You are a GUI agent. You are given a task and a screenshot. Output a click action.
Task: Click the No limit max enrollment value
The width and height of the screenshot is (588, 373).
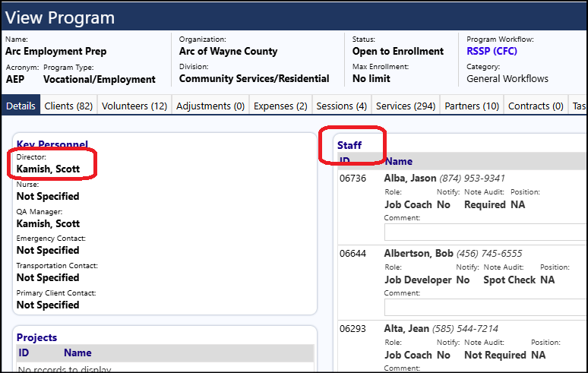371,78
